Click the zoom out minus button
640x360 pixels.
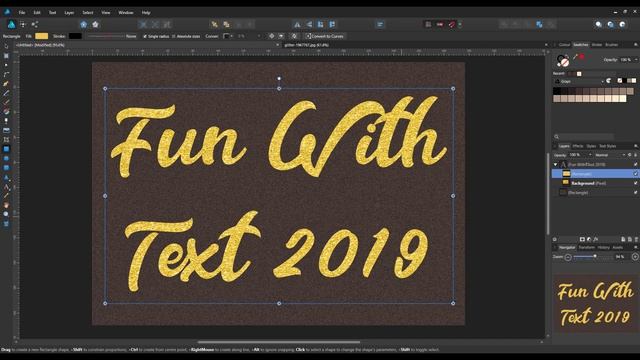click(x=568, y=257)
